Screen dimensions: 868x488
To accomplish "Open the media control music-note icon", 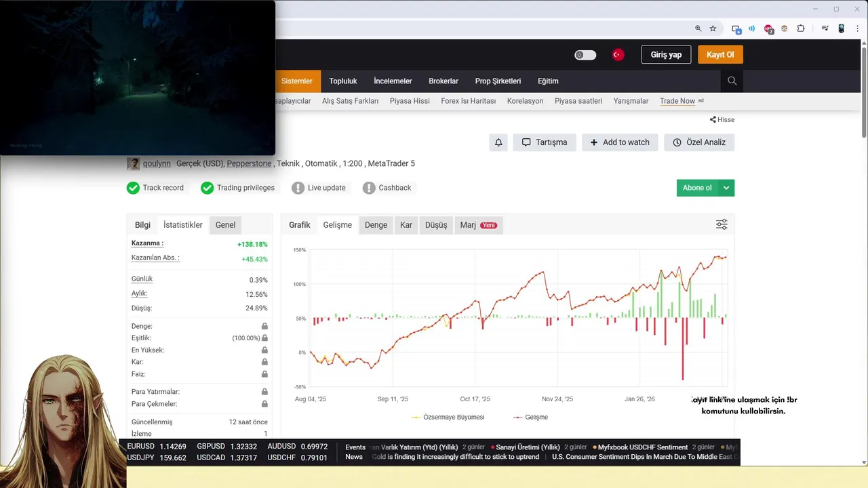I will (x=825, y=28).
